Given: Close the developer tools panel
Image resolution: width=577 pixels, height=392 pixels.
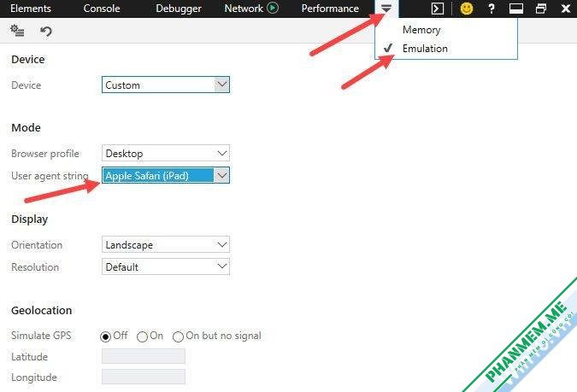Looking at the screenshot, I should pos(566,9).
